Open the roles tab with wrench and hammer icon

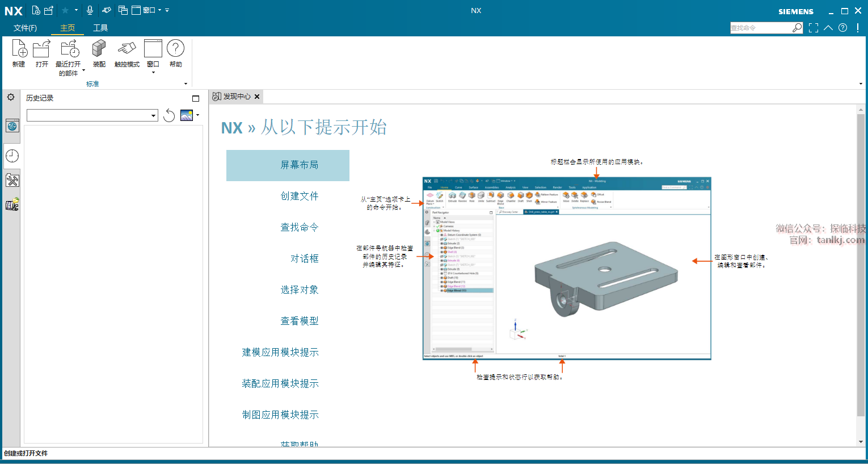12,181
